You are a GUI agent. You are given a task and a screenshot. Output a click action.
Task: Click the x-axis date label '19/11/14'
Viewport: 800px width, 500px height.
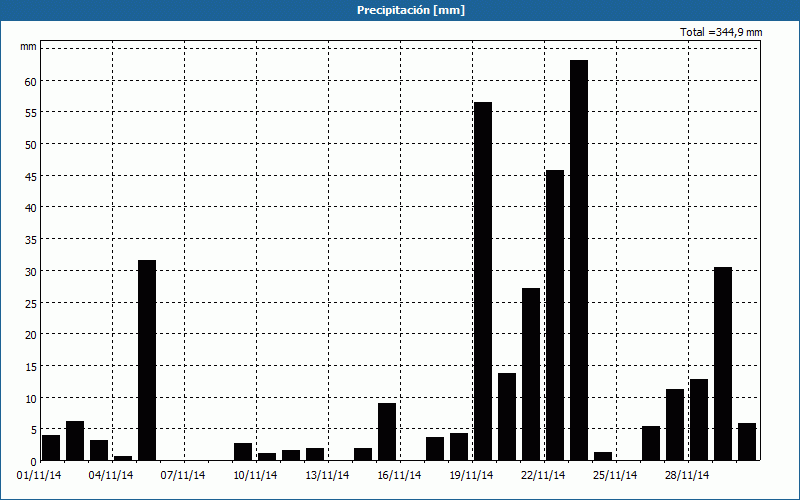(x=471, y=476)
